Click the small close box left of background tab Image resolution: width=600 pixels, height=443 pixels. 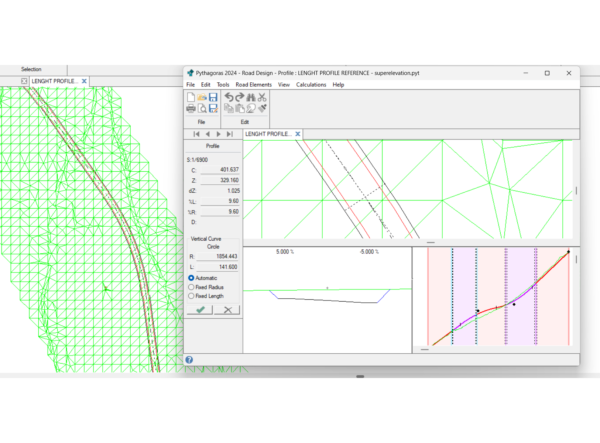click(24, 81)
